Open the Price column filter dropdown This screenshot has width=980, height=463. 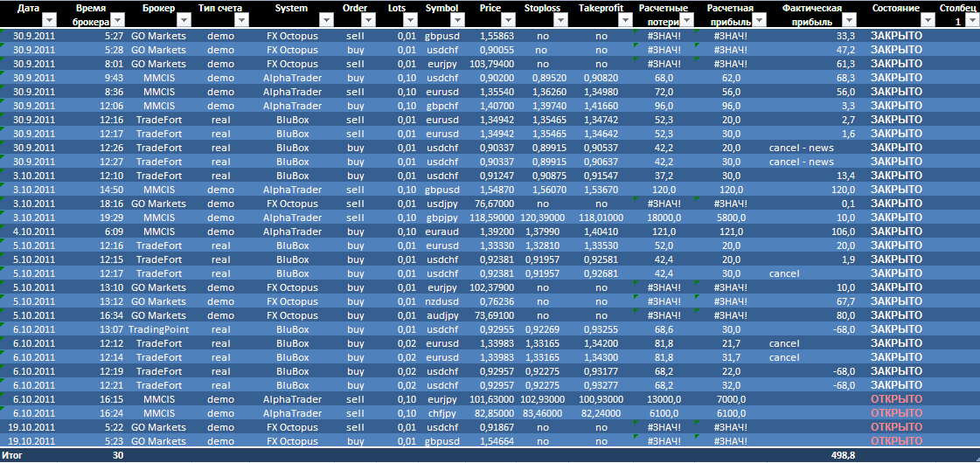point(506,21)
